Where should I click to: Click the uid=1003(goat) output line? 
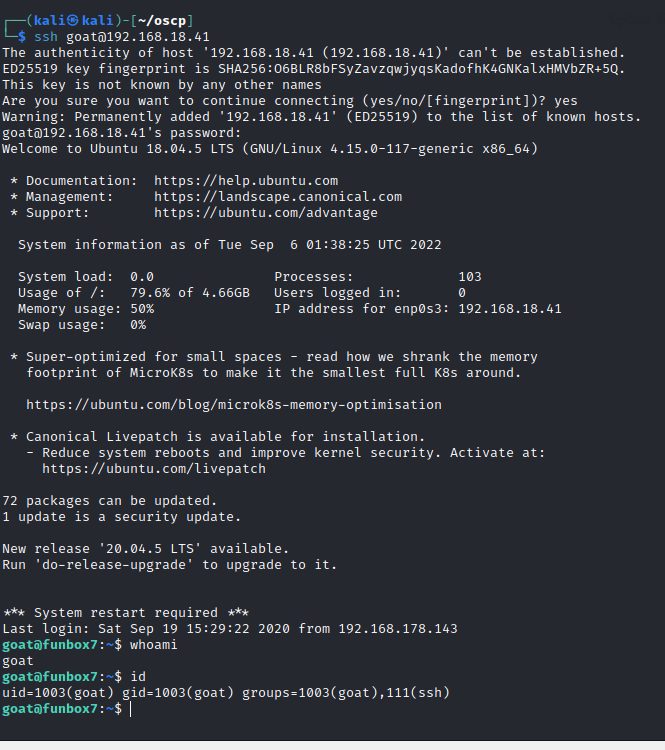(225, 693)
